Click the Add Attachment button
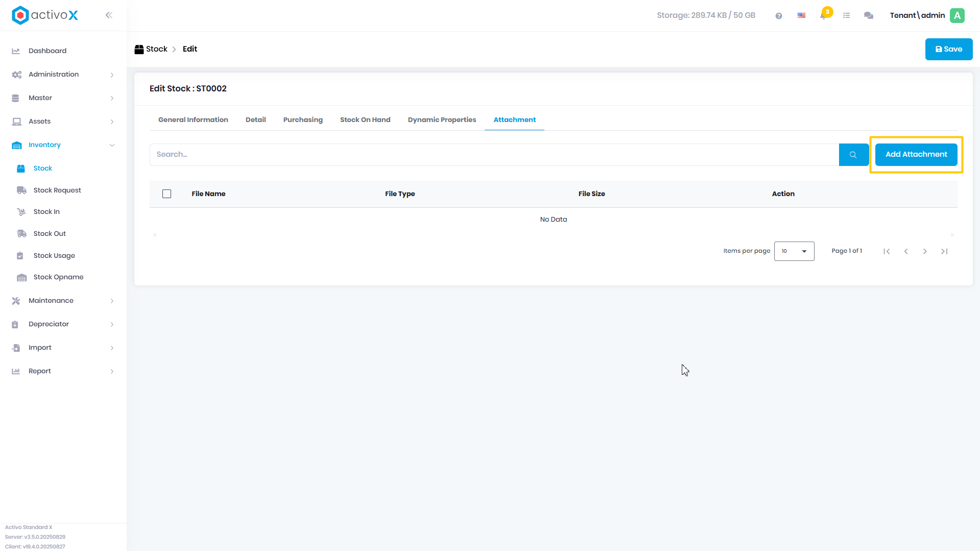 coord(916,155)
